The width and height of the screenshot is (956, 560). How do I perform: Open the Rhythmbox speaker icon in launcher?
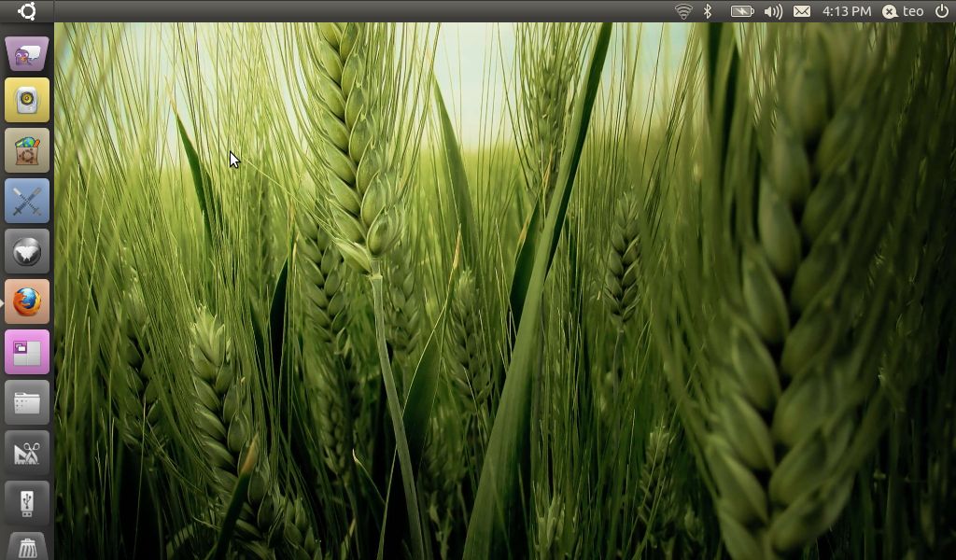tap(27, 100)
